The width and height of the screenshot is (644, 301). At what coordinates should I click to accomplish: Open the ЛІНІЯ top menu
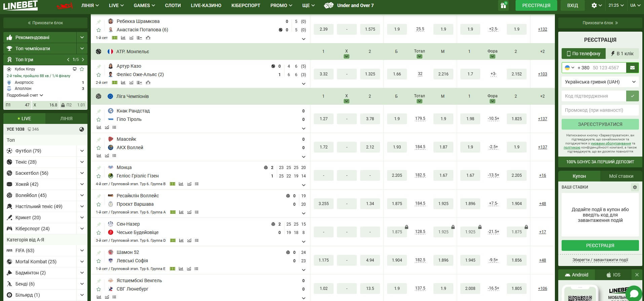tap(90, 5)
